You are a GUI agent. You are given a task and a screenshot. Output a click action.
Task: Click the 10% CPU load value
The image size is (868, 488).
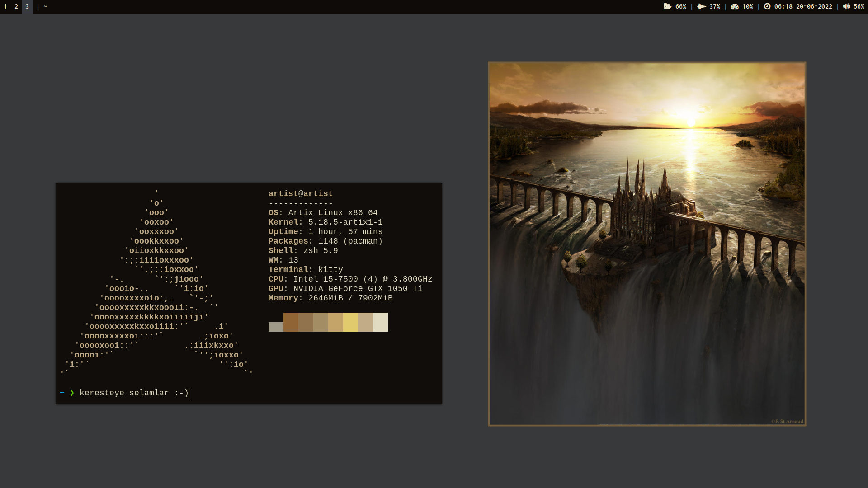click(x=748, y=6)
